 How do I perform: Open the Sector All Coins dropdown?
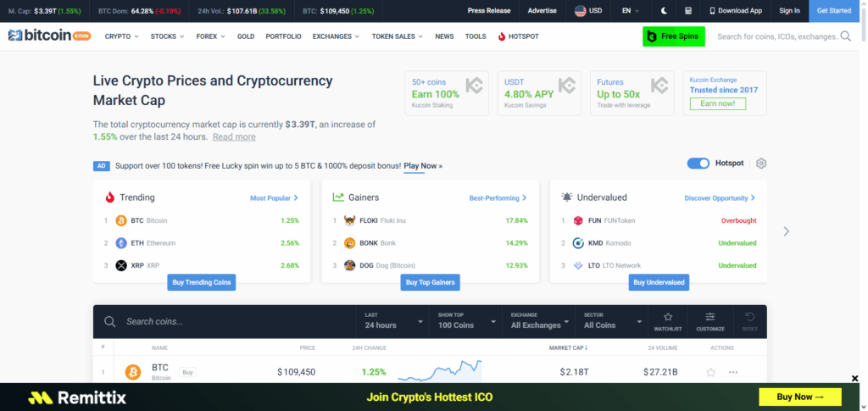pos(612,321)
